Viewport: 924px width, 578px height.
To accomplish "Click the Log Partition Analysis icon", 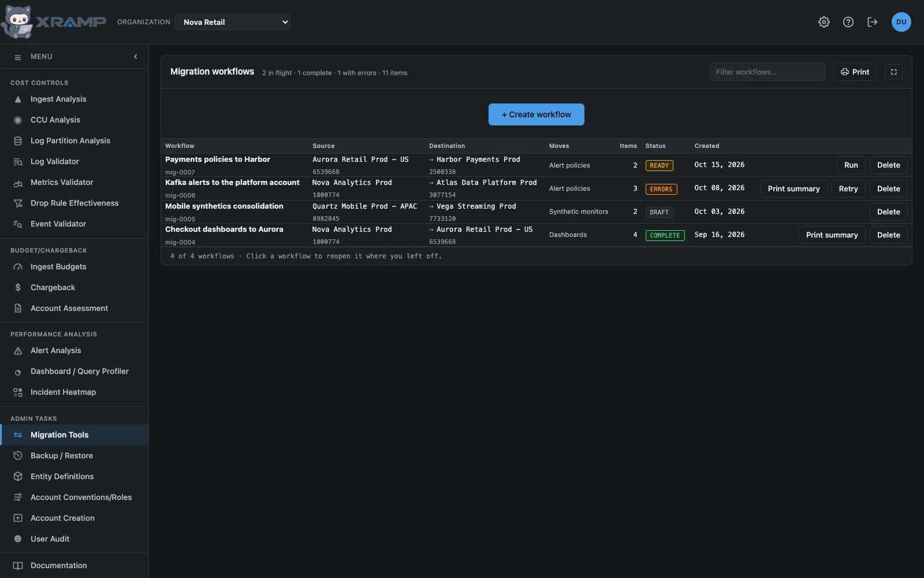I will 18,141.
